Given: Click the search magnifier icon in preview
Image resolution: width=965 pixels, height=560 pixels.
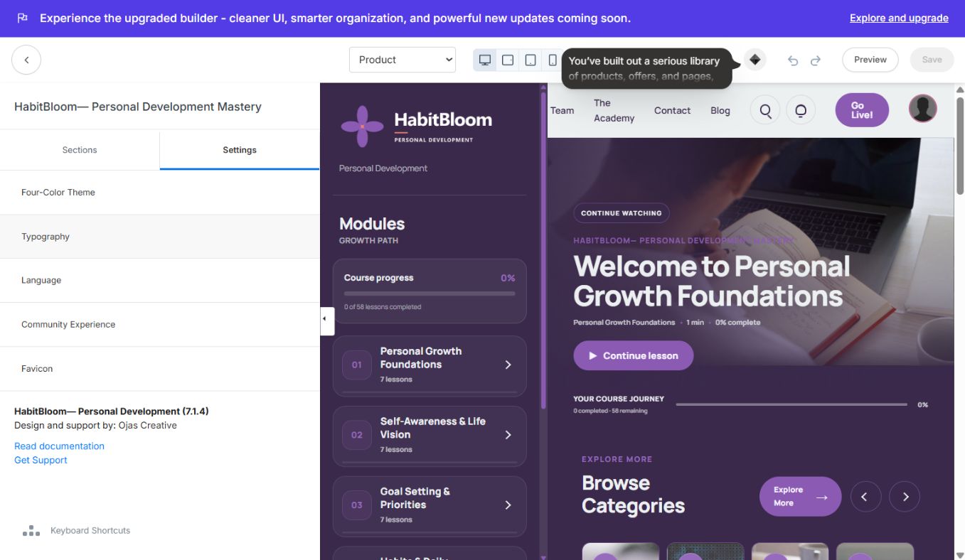Looking at the screenshot, I should (x=765, y=110).
